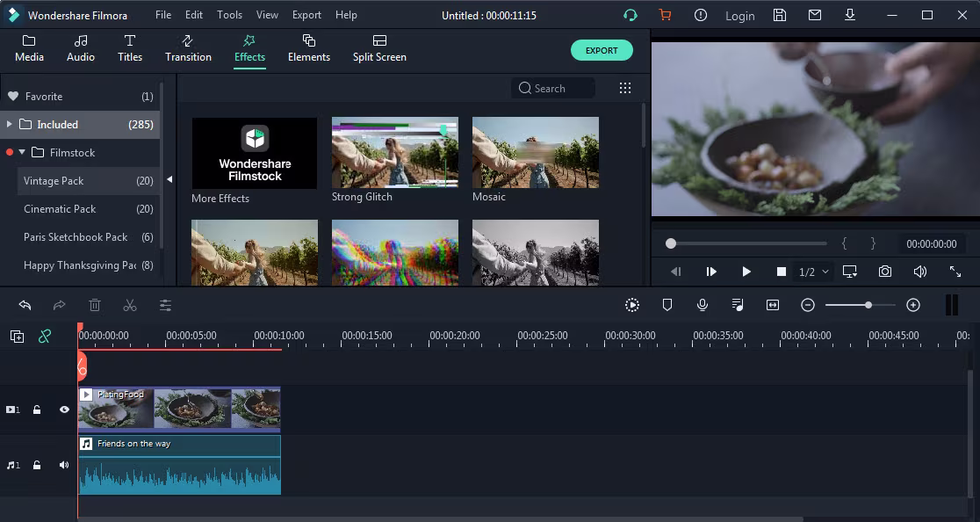Zoom timeline to fit icon
Screen dimensions: 980x522
773,305
